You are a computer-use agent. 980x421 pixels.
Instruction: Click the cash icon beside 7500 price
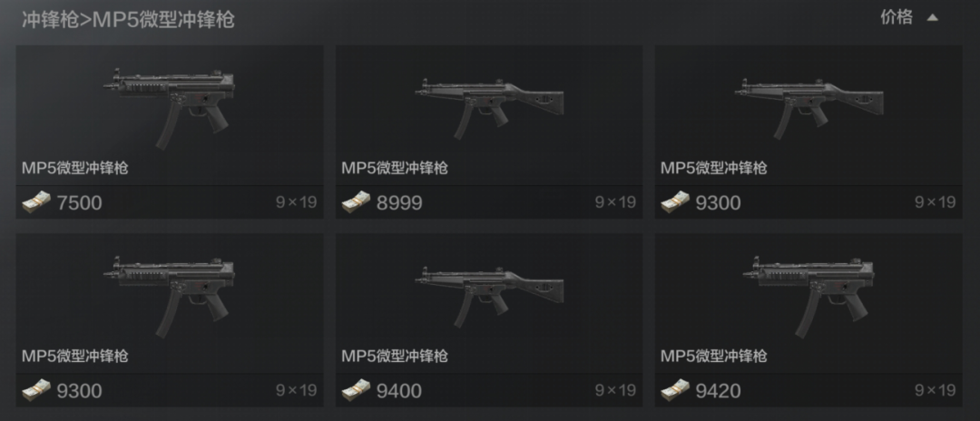click(x=36, y=202)
